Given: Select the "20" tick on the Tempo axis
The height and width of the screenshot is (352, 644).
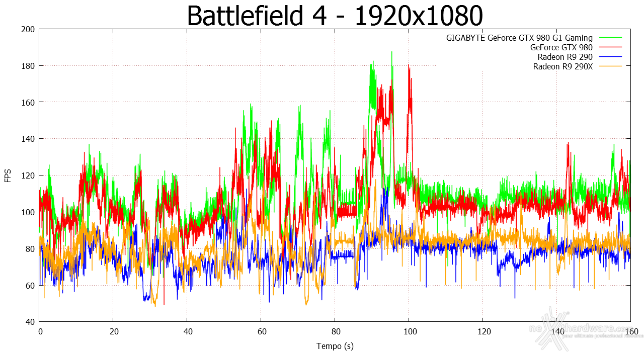Looking at the screenshot, I should pos(113,332).
